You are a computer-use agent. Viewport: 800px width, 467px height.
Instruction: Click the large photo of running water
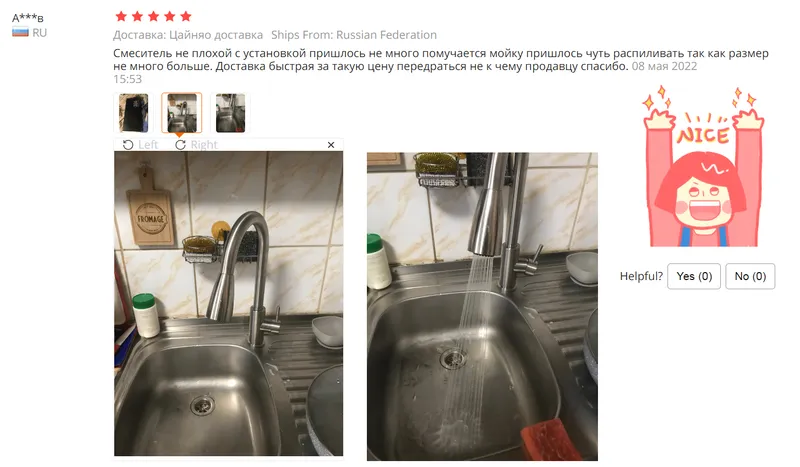tap(482, 306)
